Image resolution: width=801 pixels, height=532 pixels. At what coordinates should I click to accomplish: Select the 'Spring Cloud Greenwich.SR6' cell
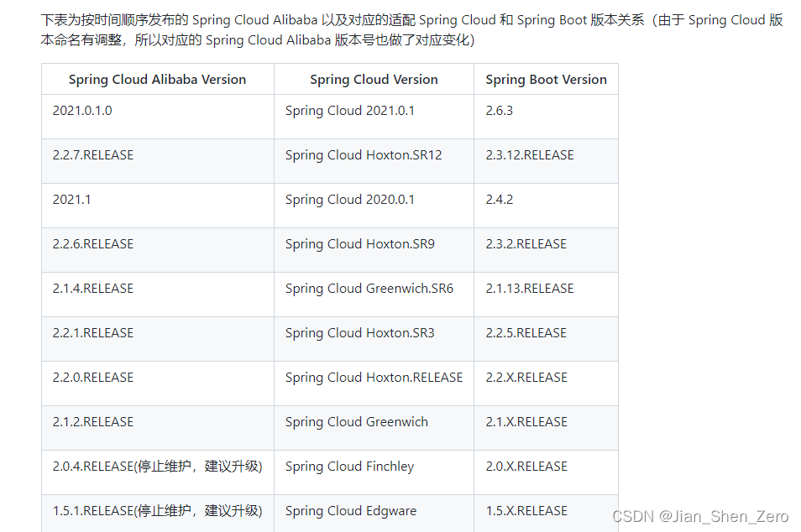pos(374,294)
